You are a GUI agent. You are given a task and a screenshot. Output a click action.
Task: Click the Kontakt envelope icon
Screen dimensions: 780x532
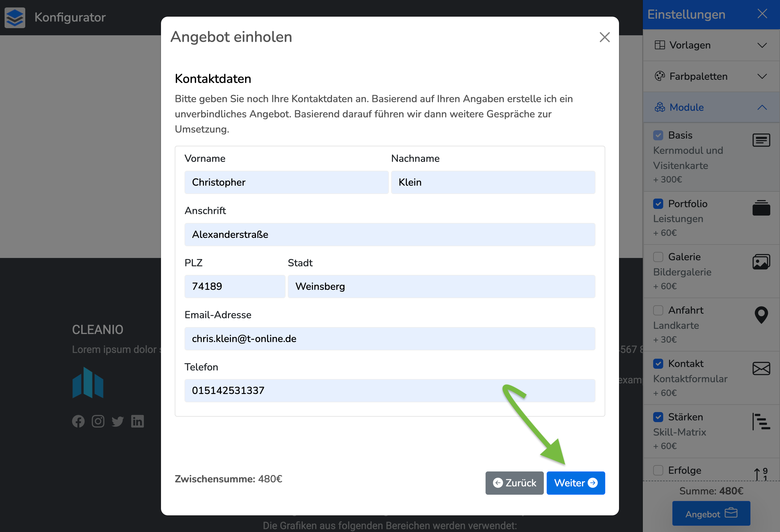coord(761,368)
